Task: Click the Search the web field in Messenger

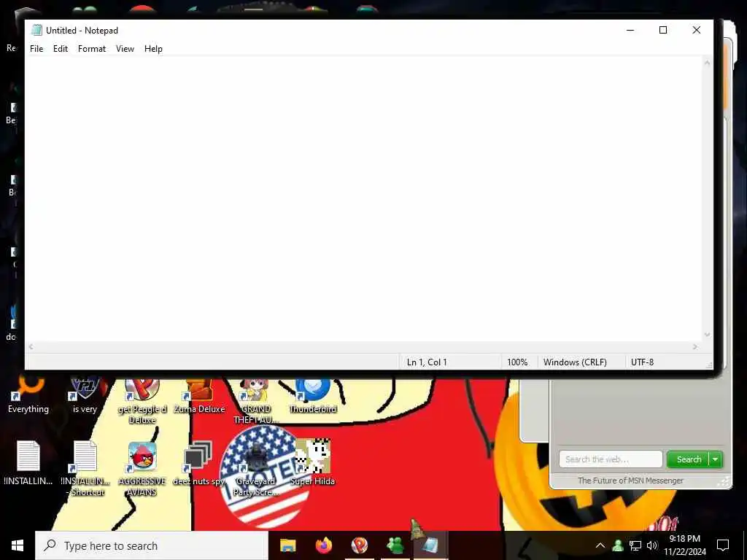Action: [x=611, y=459]
